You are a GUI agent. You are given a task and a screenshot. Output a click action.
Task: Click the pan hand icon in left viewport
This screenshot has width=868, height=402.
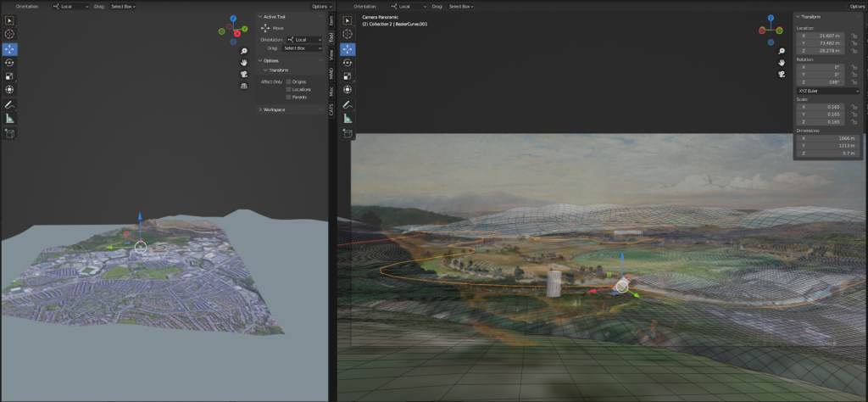(x=243, y=63)
